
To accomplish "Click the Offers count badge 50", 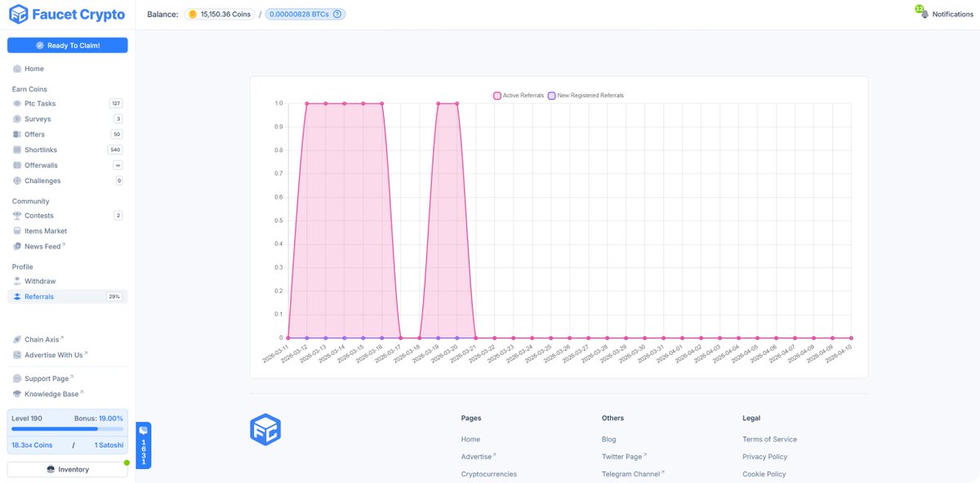I will [117, 134].
